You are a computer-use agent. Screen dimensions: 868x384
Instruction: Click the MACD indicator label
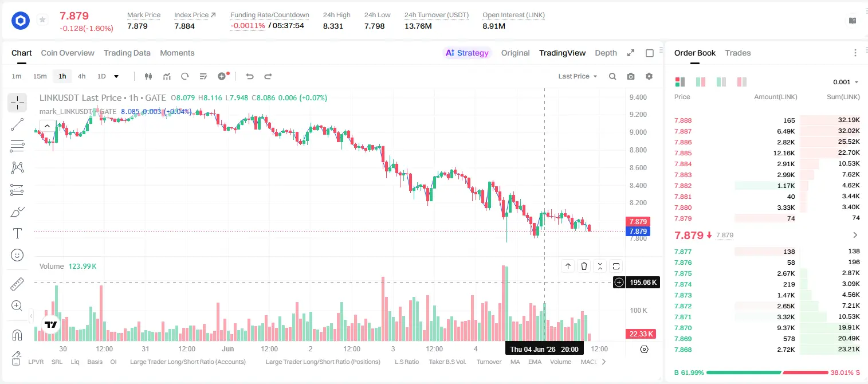tap(589, 362)
